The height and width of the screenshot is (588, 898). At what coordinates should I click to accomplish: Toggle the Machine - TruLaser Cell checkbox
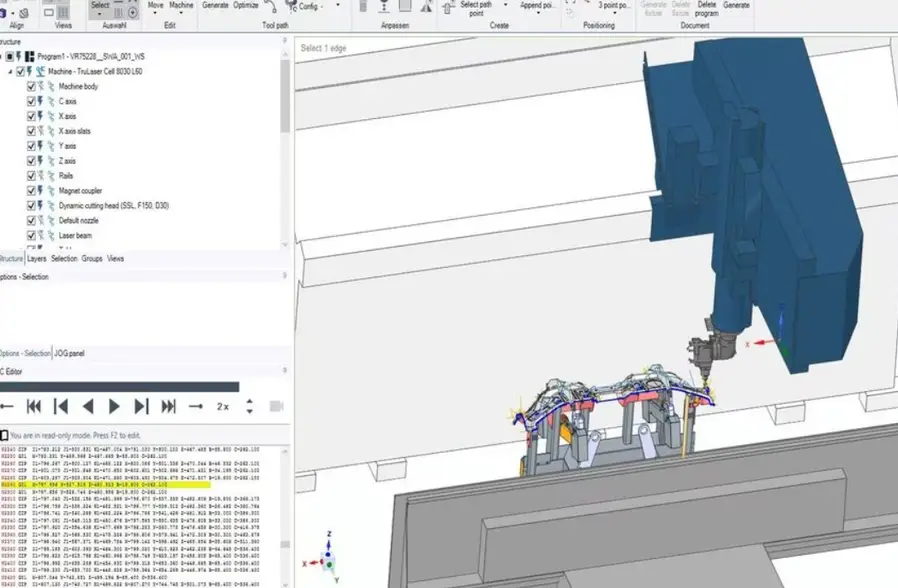point(21,72)
